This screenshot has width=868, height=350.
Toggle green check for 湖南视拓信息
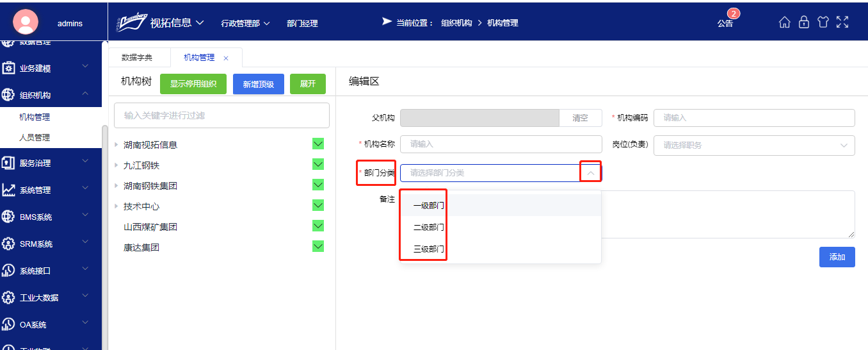[x=318, y=144]
